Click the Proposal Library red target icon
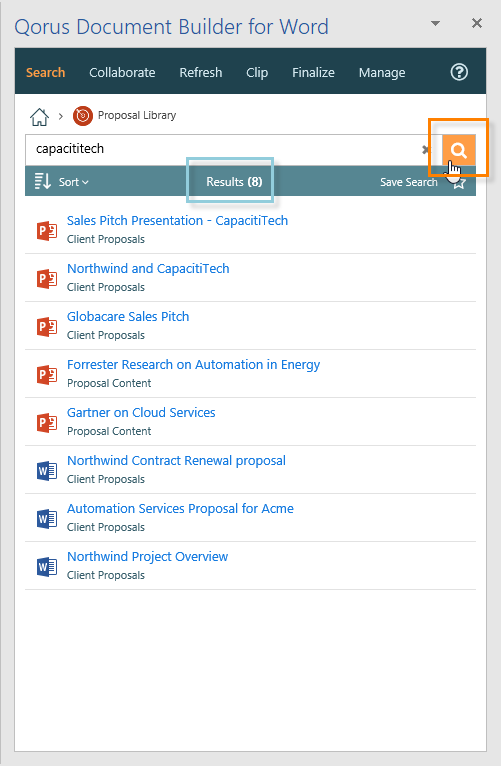The width and height of the screenshot is (501, 766). [x=83, y=116]
